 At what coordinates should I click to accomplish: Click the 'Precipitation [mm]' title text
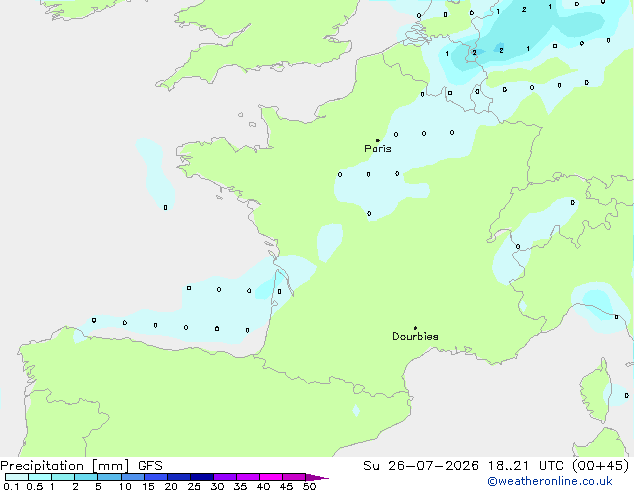65,466
